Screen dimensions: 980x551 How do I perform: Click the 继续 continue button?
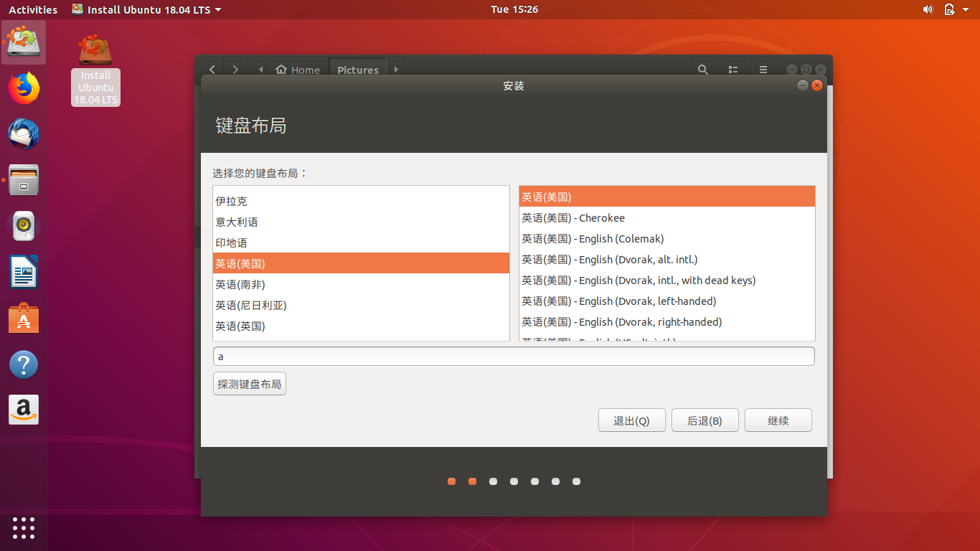(x=778, y=420)
